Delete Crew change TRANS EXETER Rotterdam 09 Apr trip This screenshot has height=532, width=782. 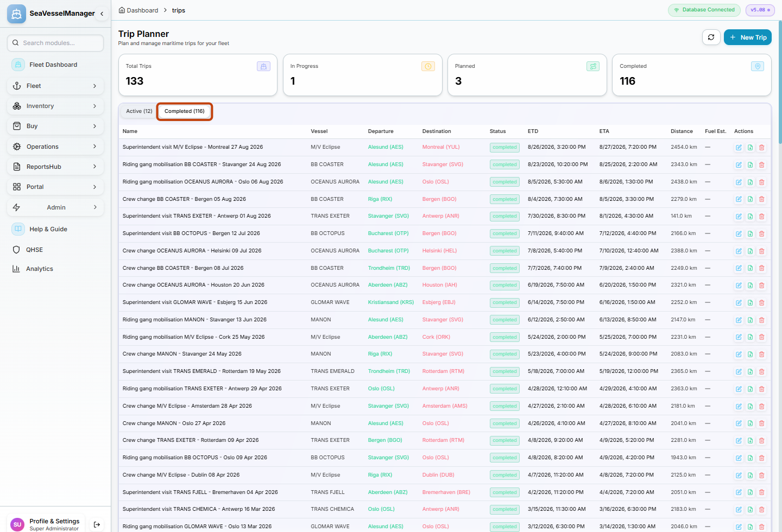click(761, 441)
